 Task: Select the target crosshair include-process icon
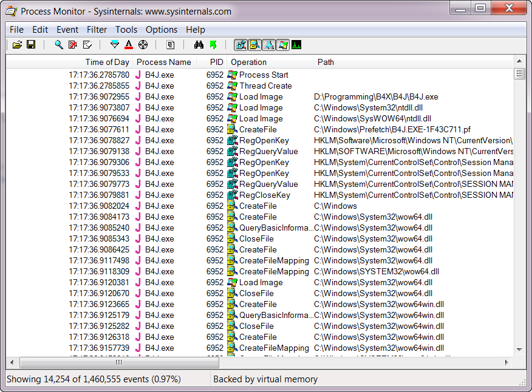coord(143,45)
